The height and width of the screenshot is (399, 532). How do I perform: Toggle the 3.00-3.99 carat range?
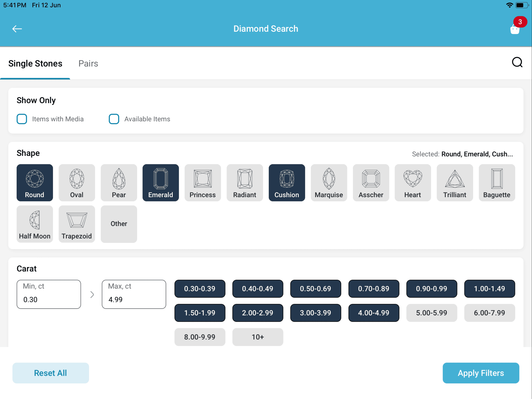click(315, 313)
